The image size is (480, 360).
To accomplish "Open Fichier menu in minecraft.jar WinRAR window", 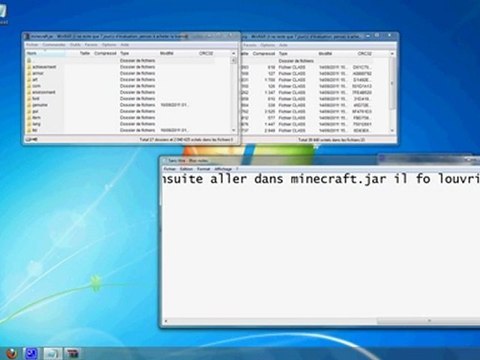I will point(32,45).
